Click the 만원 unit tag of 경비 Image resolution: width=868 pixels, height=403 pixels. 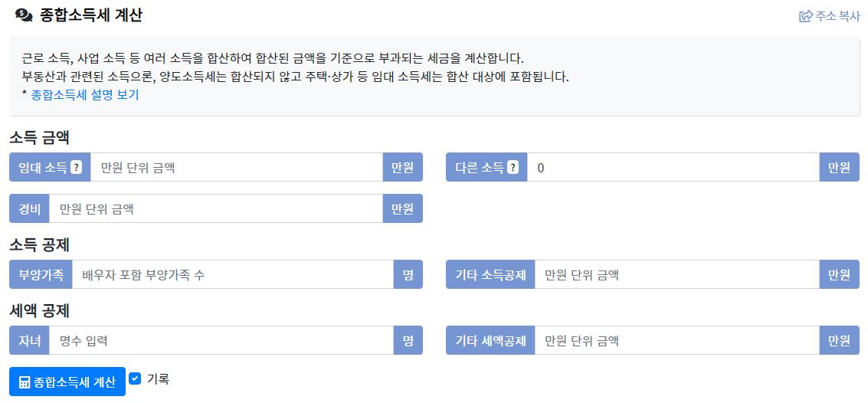403,208
